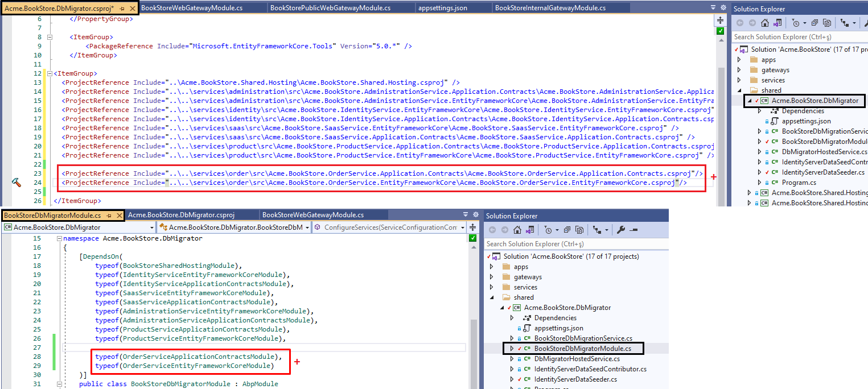This screenshot has width=868, height=389.
Task: Click the Collapse All icon in Solution Explorer
Action: click(814, 23)
